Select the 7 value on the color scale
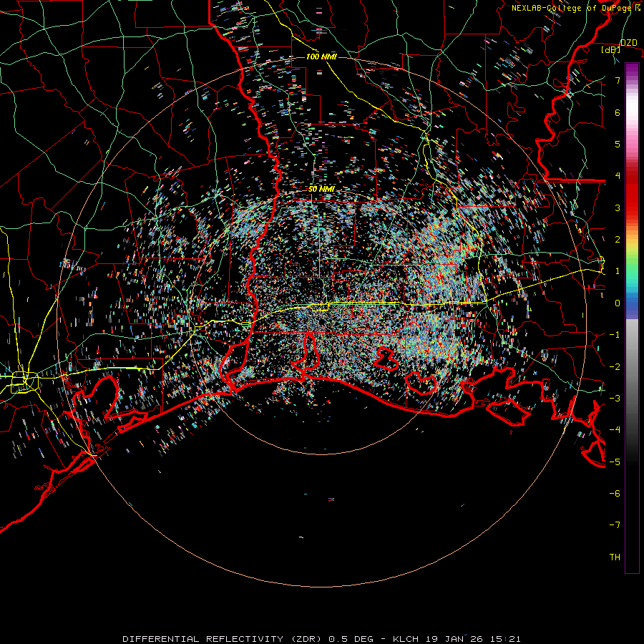The image size is (644, 644). [x=618, y=80]
